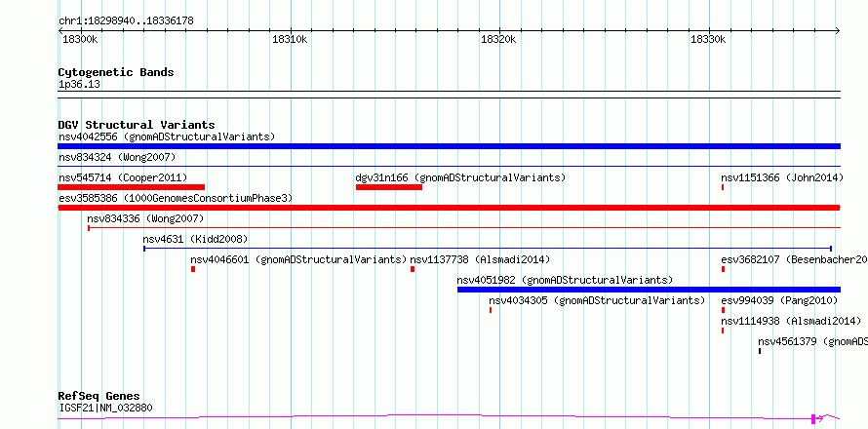The height and width of the screenshot is (429, 868).
Task: Select the 1p36.13 cytogenetic band label
Action: click(79, 85)
